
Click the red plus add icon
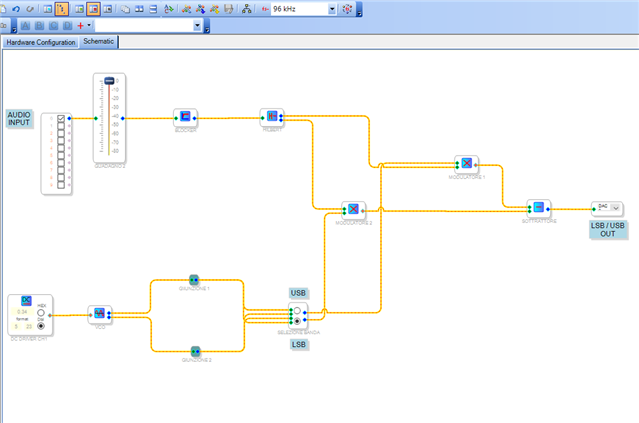tap(80, 26)
